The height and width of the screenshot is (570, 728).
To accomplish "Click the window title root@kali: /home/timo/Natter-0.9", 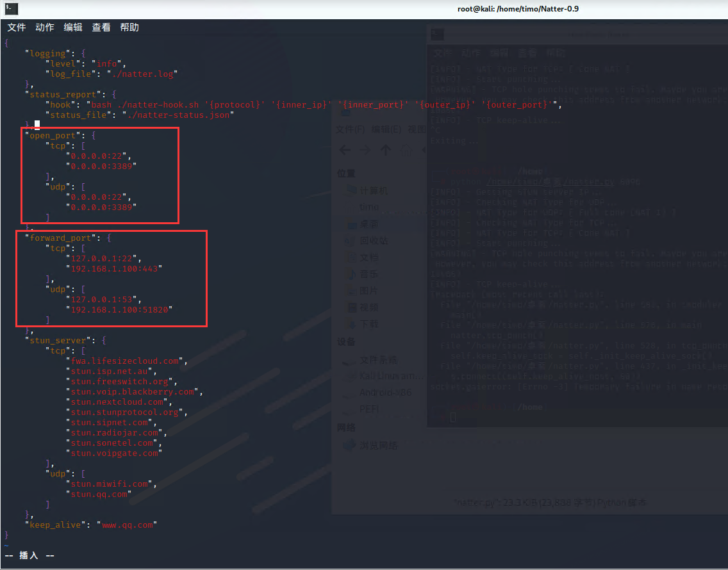I will [x=518, y=9].
